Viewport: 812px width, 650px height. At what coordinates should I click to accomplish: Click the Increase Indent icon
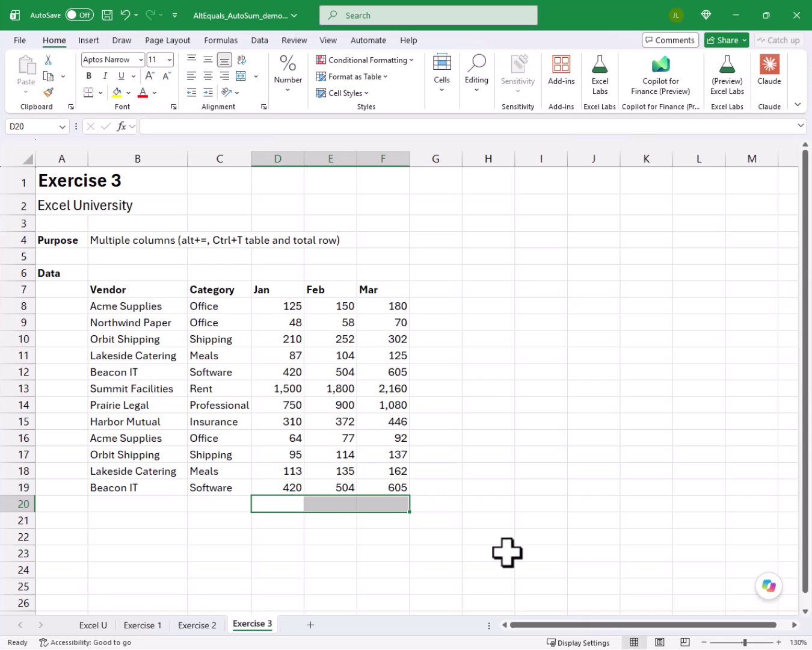(x=208, y=93)
